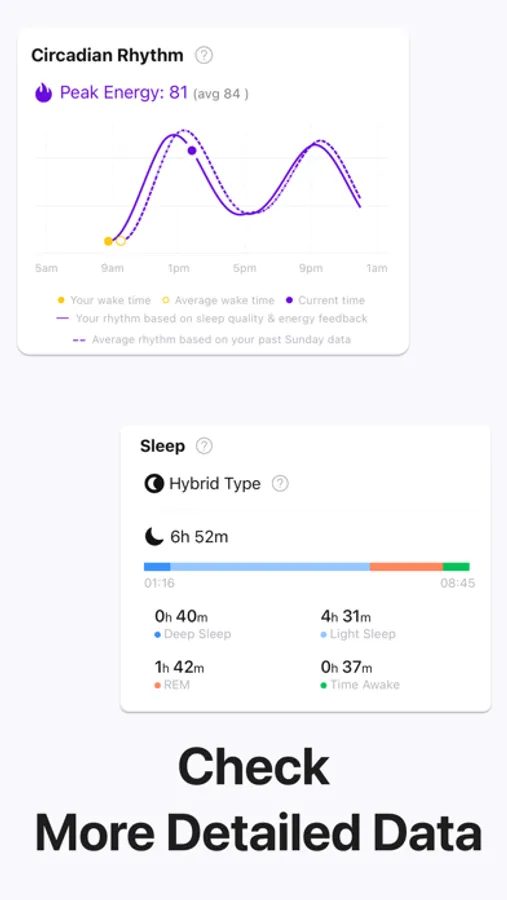Tap the Hybrid Type help question mark
The width and height of the screenshot is (507, 900).
click(x=280, y=483)
